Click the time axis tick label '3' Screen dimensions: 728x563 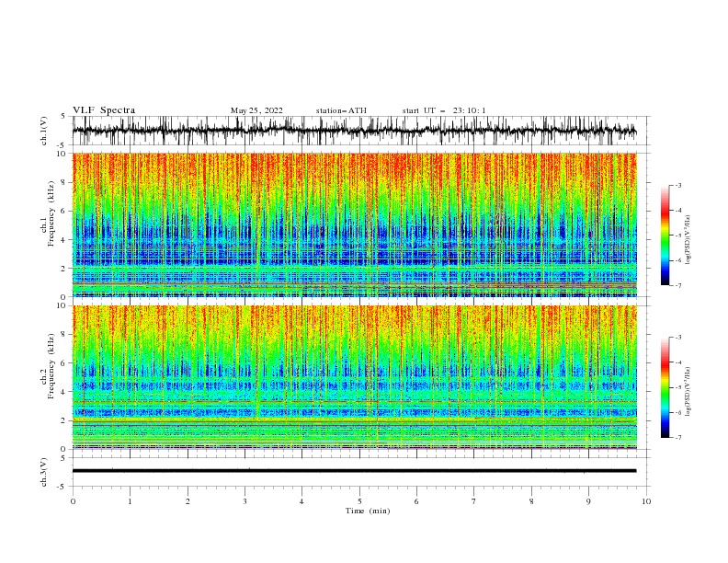click(x=245, y=501)
